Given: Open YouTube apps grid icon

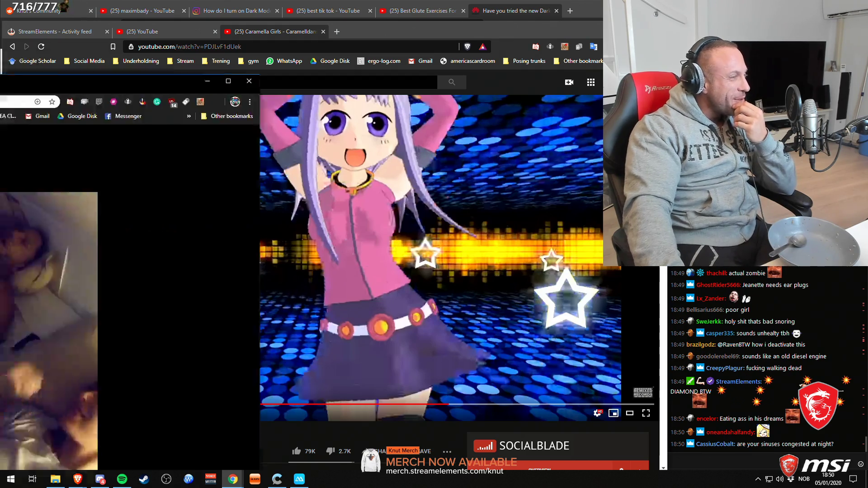Looking at the screenshot, I should click(x=591, y=82).
